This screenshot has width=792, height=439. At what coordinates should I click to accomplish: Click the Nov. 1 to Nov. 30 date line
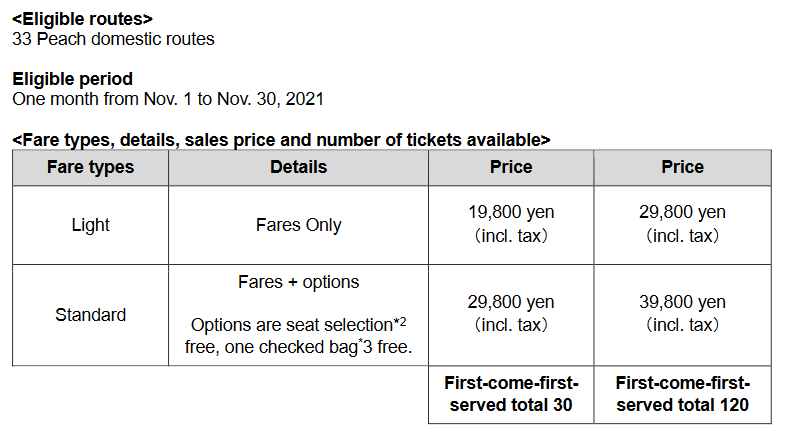(x=167, y=99)
